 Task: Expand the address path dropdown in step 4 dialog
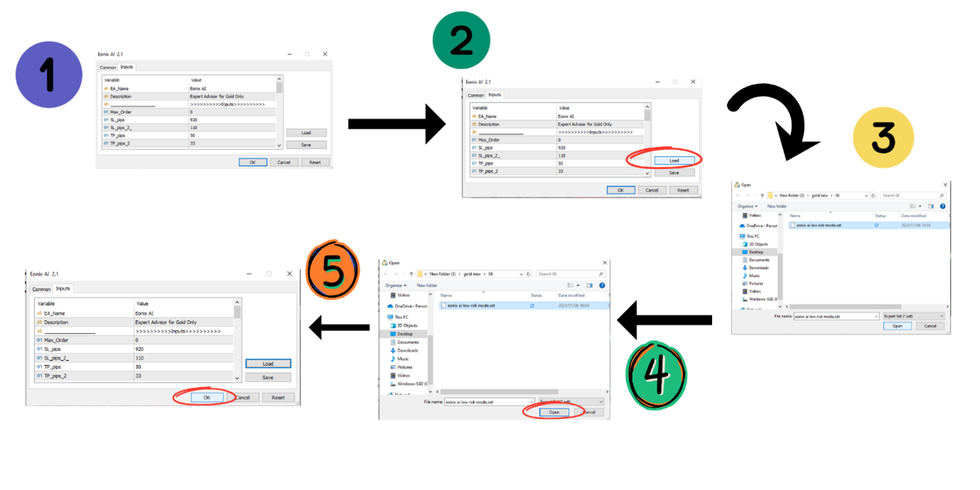(522, 274)
